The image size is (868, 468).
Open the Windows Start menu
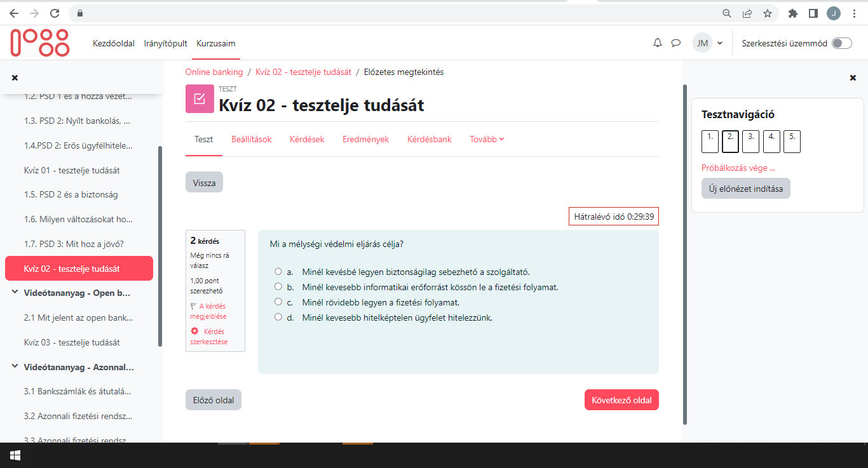15,455
